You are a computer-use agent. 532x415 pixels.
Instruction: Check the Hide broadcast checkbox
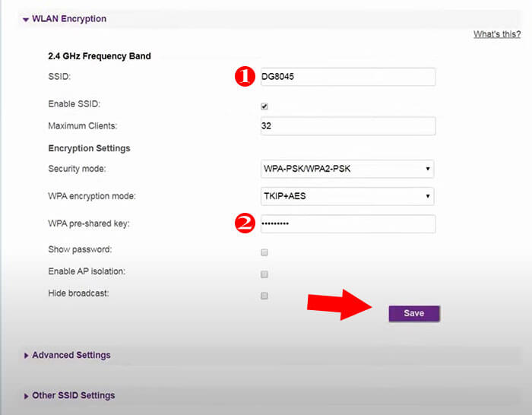pyautogui.click(x=264, y=296)
